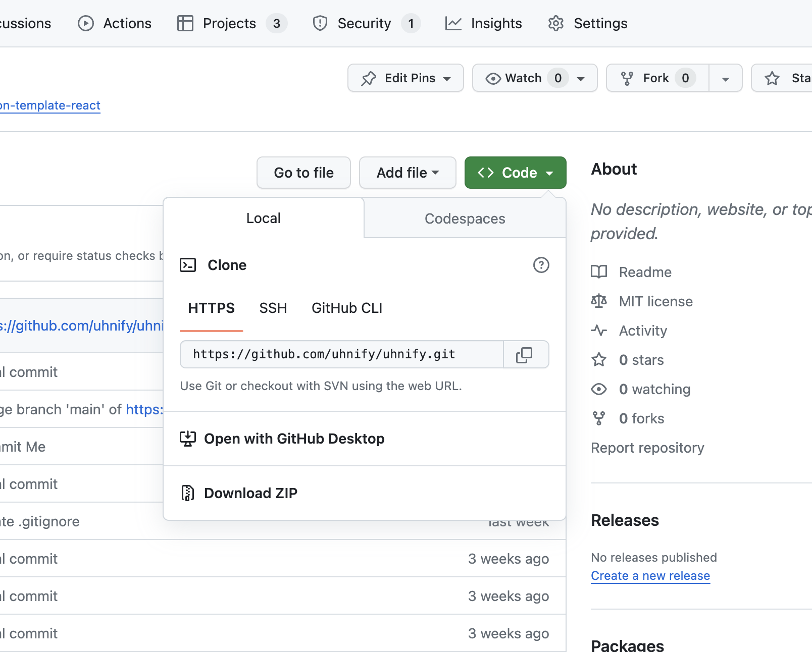Image resolution: width=812 pixels, height=652 pixels.
Task: Expand the Fork options dropdown arrow
Action: pos(726,79)
